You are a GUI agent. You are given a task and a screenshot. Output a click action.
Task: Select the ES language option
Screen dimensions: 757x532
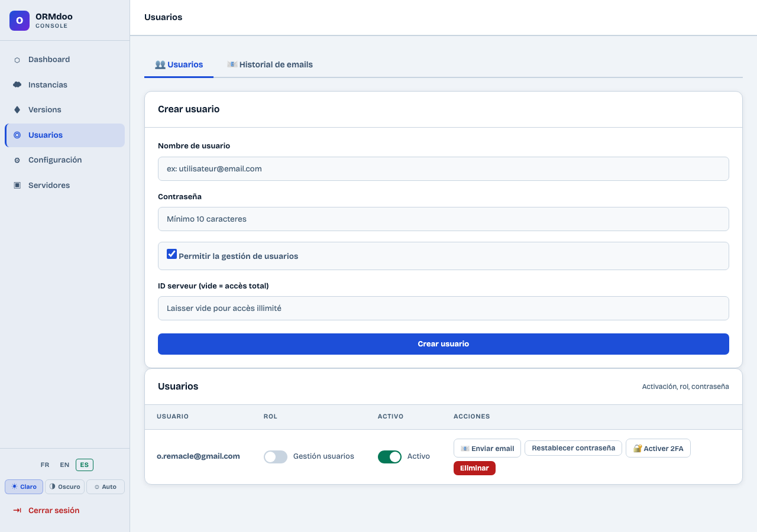tap(85, 465)
